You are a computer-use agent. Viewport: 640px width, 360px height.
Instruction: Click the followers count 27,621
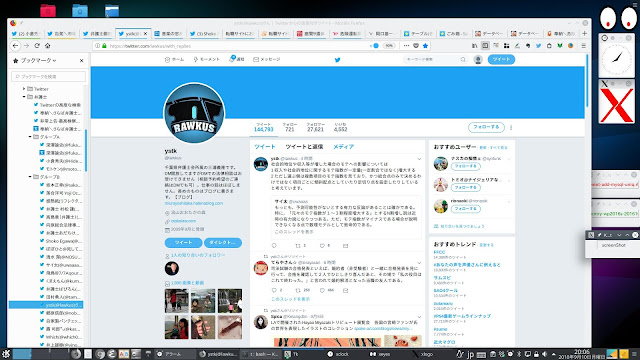point(316,127)
